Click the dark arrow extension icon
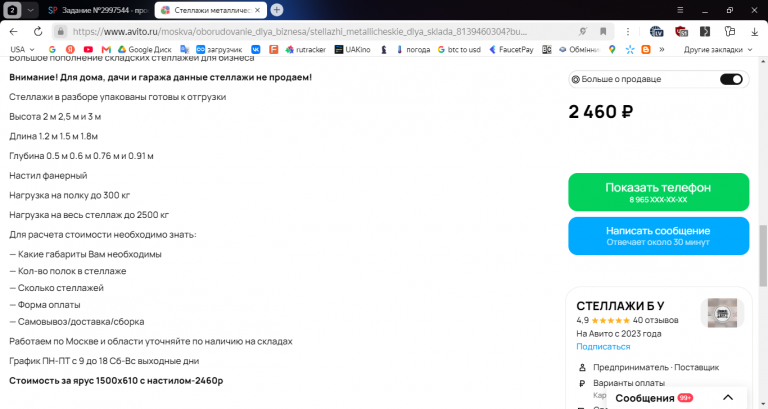Viewport: 768px width, 409px height. click(x=705, y=31)
